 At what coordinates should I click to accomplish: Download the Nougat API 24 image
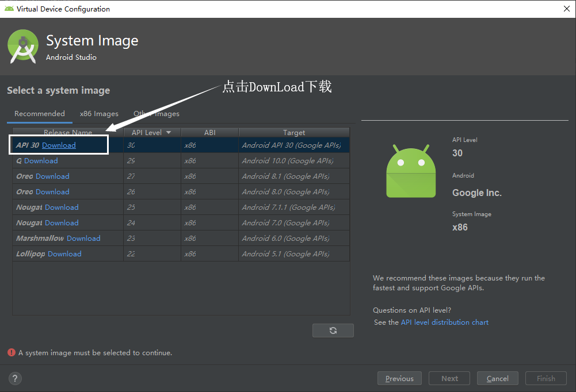[x=62, y=223]
